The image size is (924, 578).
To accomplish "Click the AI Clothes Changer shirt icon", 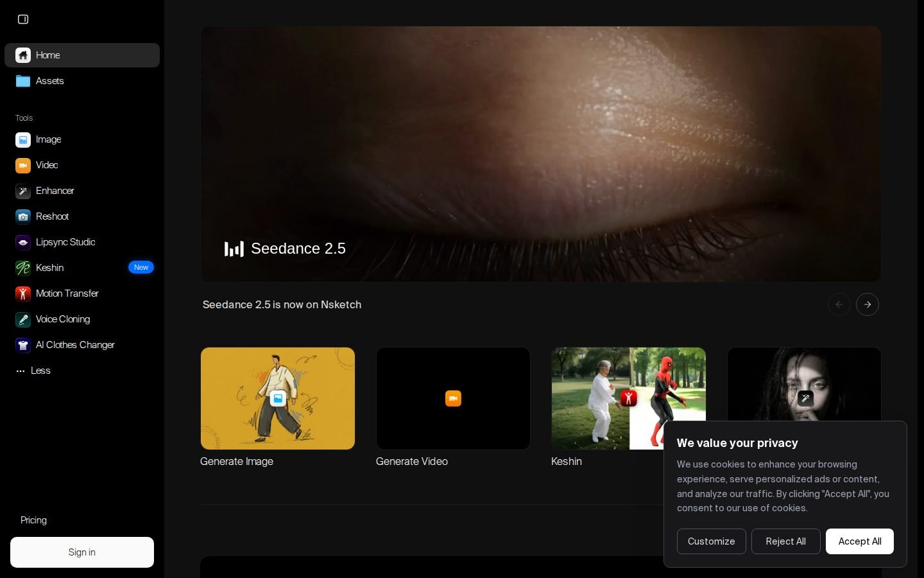I will coord(23,345).
